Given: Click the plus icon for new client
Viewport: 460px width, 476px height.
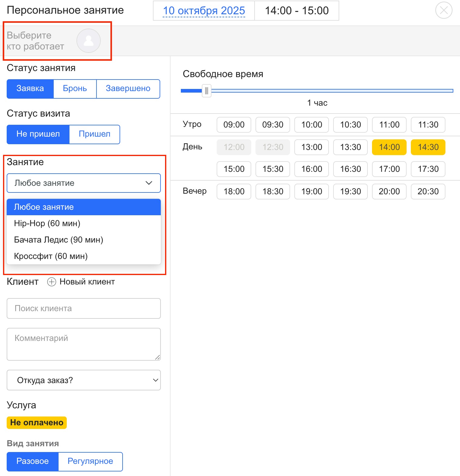Looking at the screenshot, I should click(x=52, y=282).
